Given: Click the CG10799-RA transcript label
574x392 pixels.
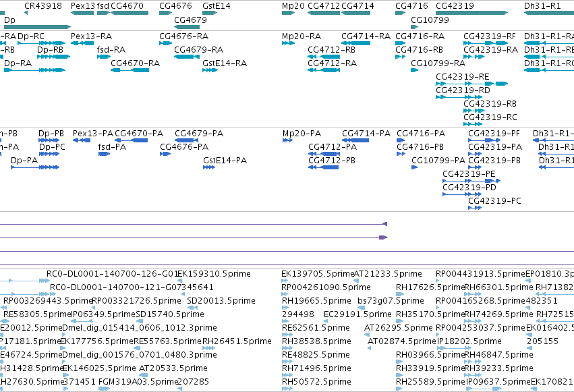Looking at the screenshot, I should [x=438, y=63].
